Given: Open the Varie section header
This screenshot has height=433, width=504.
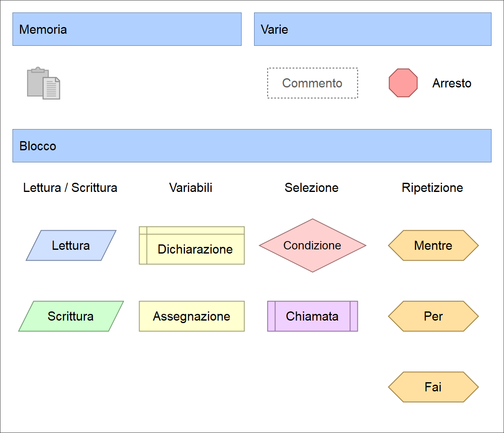Looking at the screenshot, I should pyautogui.click(x=373, y=29).
